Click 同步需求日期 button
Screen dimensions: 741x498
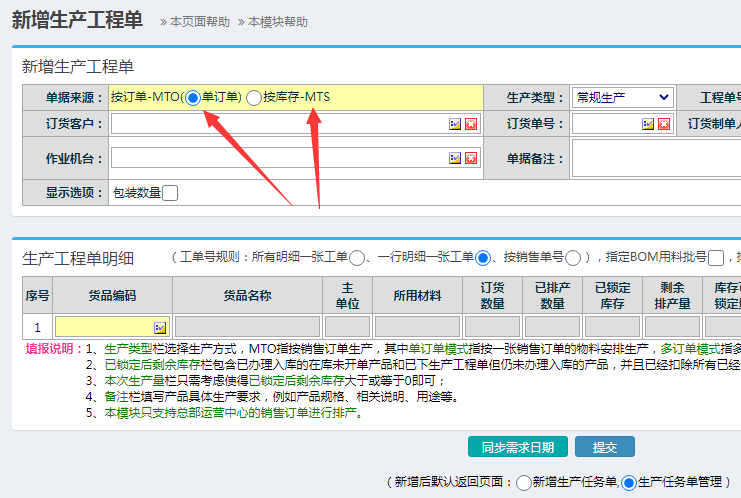(x=517, y=447)
